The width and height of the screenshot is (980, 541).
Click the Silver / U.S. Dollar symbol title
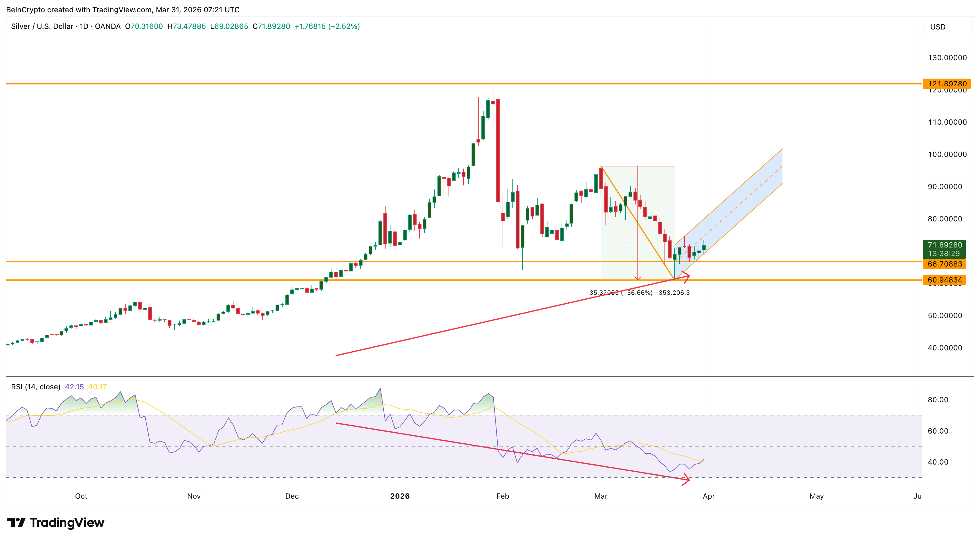[x=42, y=26]
